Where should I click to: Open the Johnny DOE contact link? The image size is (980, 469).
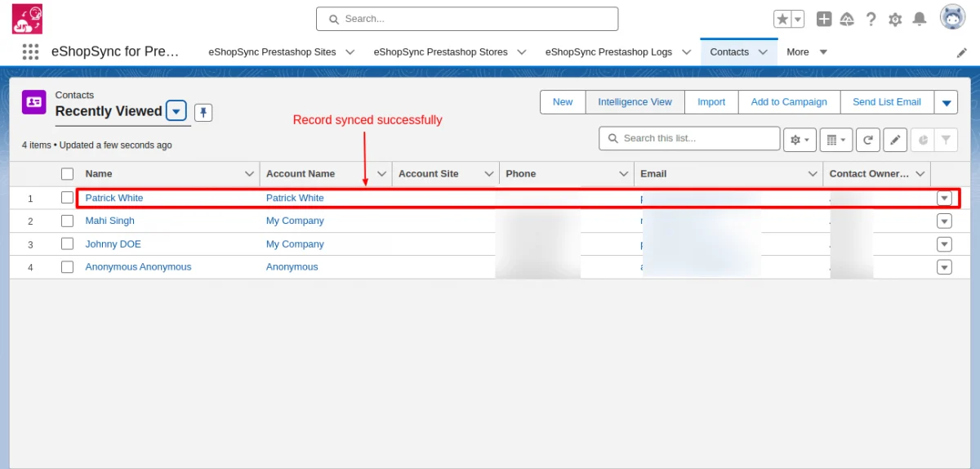[113, 243]
